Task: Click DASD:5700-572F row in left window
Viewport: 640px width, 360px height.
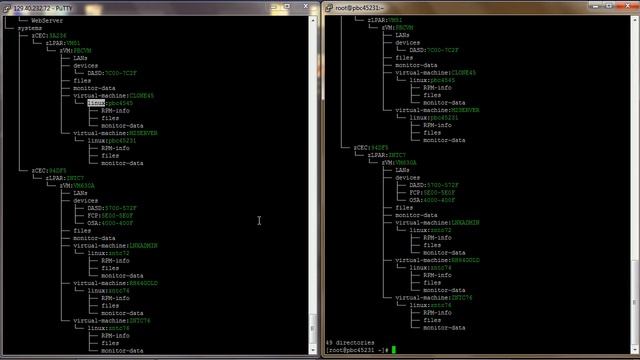Action: pos(112,208)
